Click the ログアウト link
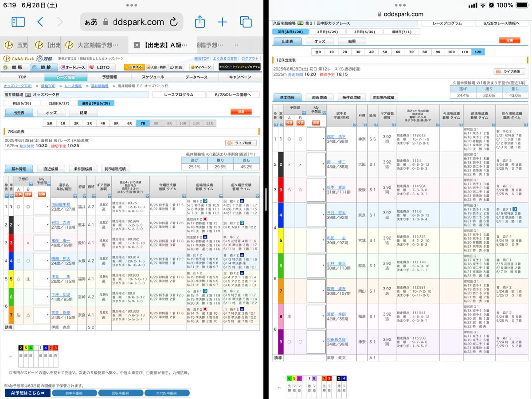 (250, 59)
